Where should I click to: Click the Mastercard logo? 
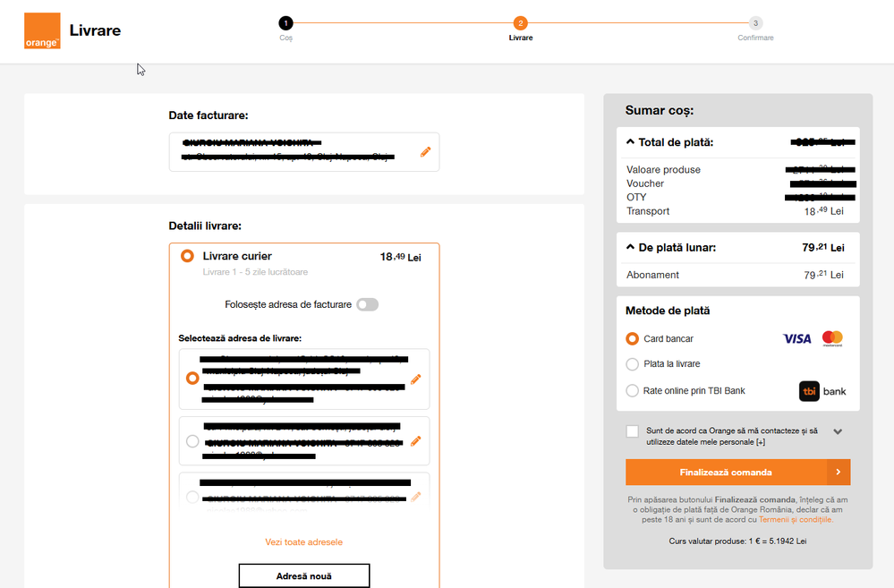(x=832, y=338)
